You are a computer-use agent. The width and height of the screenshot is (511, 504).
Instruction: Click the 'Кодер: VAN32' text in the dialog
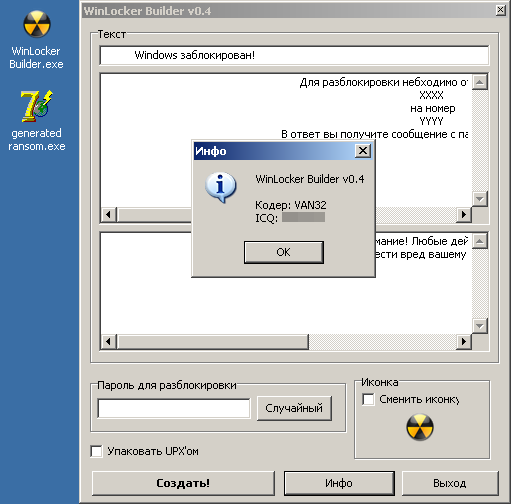[291, 205]
